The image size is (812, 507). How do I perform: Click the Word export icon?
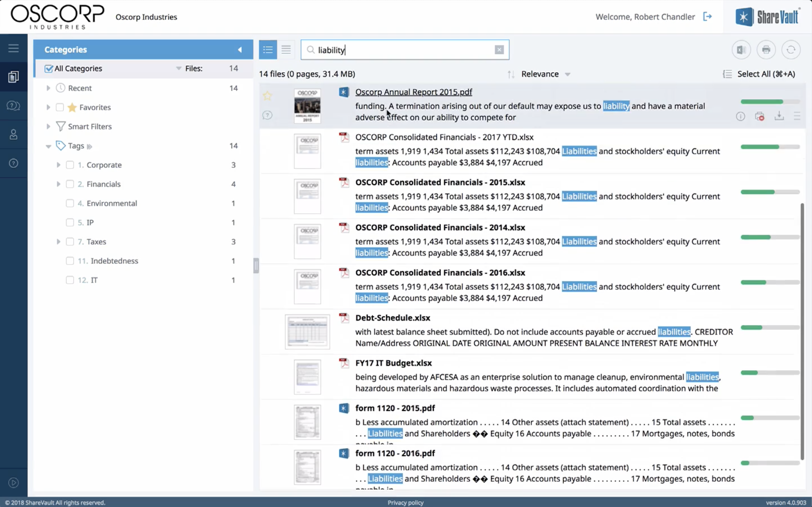point(740,50)
